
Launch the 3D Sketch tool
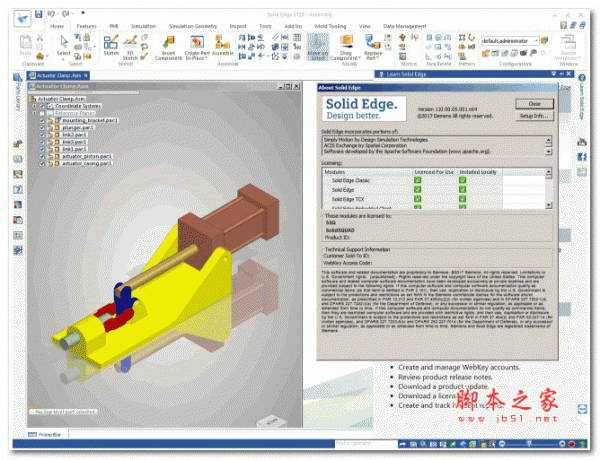tap(130, 48)
